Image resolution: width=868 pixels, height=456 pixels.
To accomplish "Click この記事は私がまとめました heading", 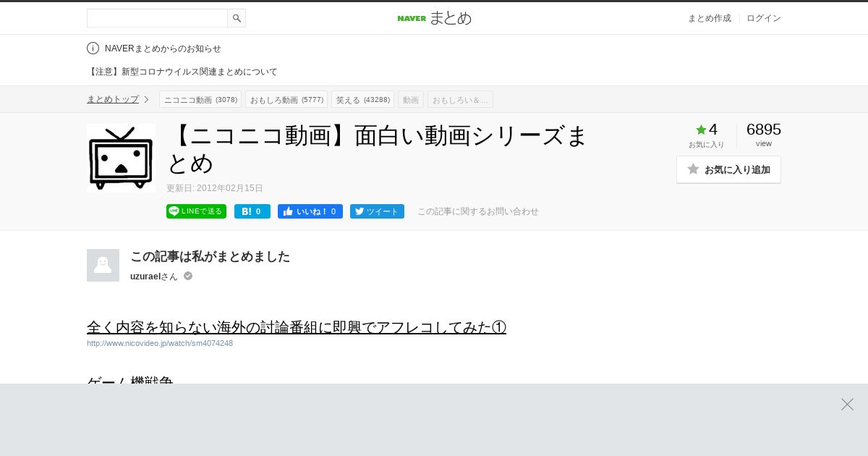I will [x=210, y=256].
